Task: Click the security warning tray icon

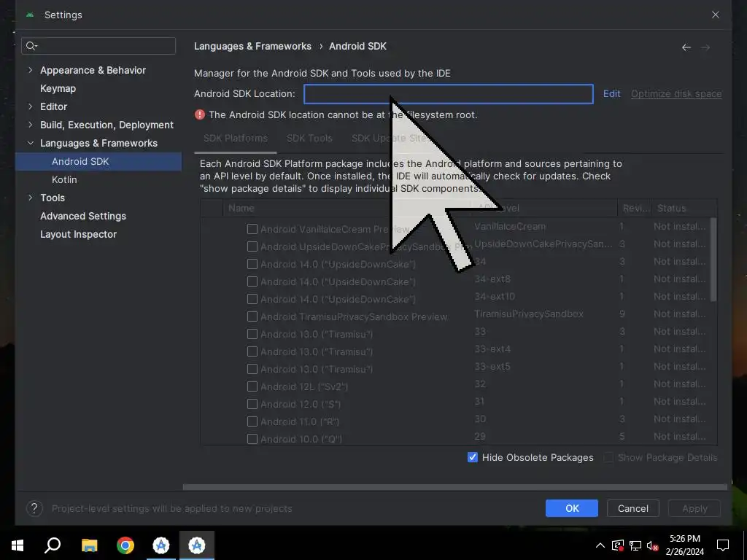Action: pyautogui.click(x=618, y=545)
